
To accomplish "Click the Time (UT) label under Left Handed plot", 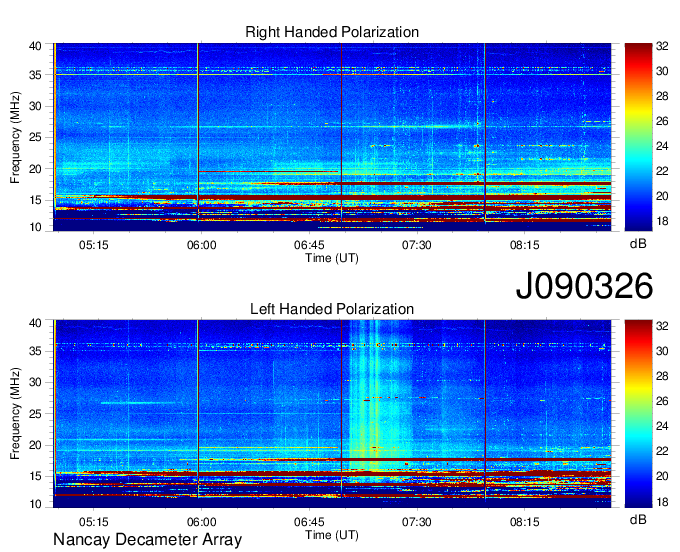I will 332,535.
